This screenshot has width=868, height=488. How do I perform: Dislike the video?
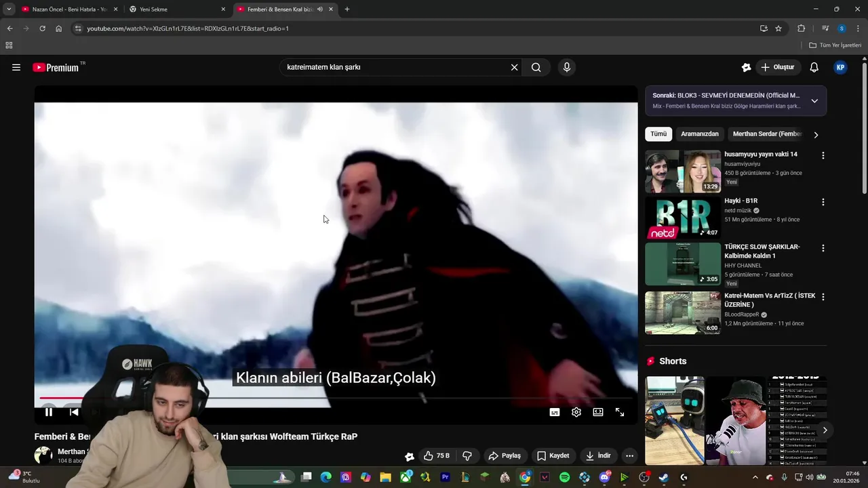[x=467, y=456]
